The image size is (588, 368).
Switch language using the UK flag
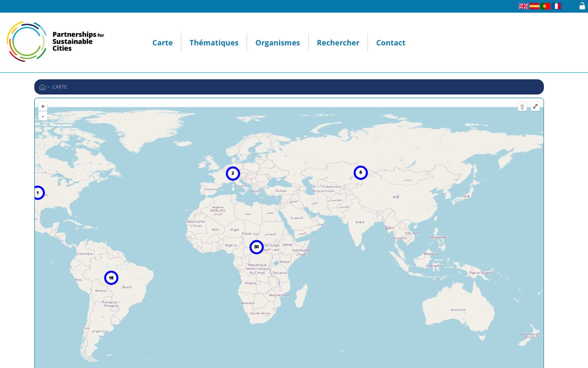click(x=523, y=6)
